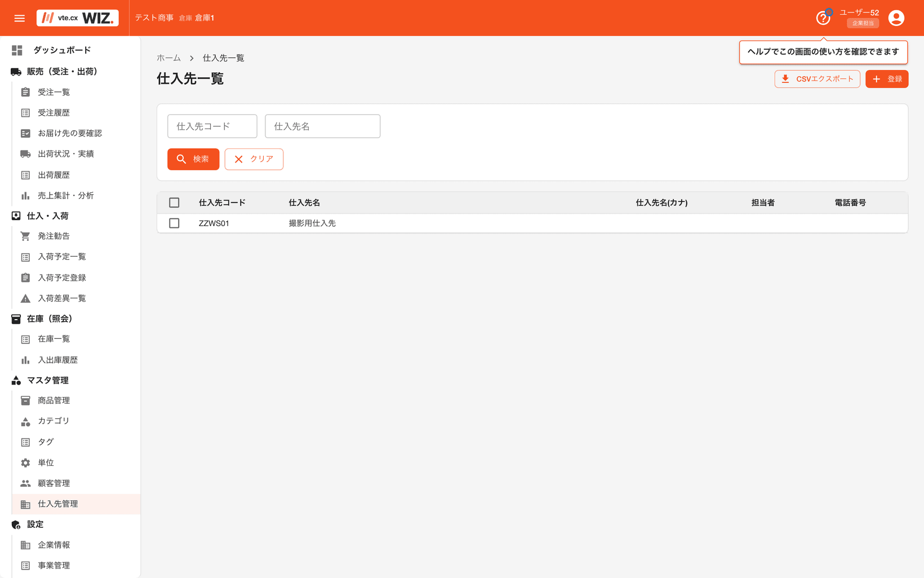Click the 担当者 column header
924x578 pixels.
763,202
